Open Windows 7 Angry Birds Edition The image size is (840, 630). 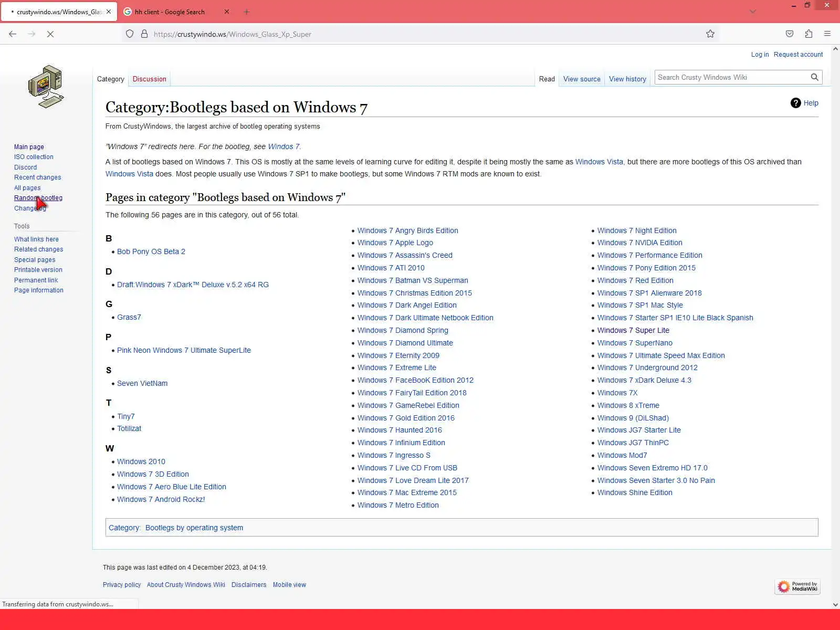[x=408, y=230]
